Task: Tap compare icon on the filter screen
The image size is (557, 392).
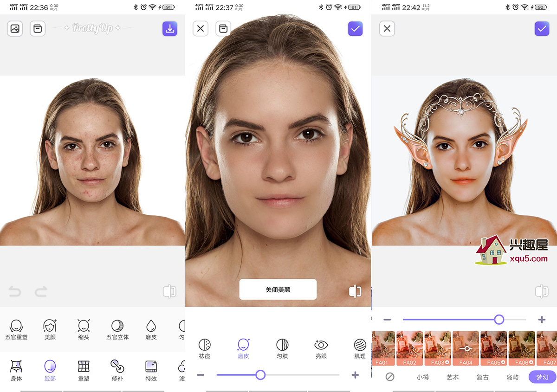Action: click(x=541, y=291)
